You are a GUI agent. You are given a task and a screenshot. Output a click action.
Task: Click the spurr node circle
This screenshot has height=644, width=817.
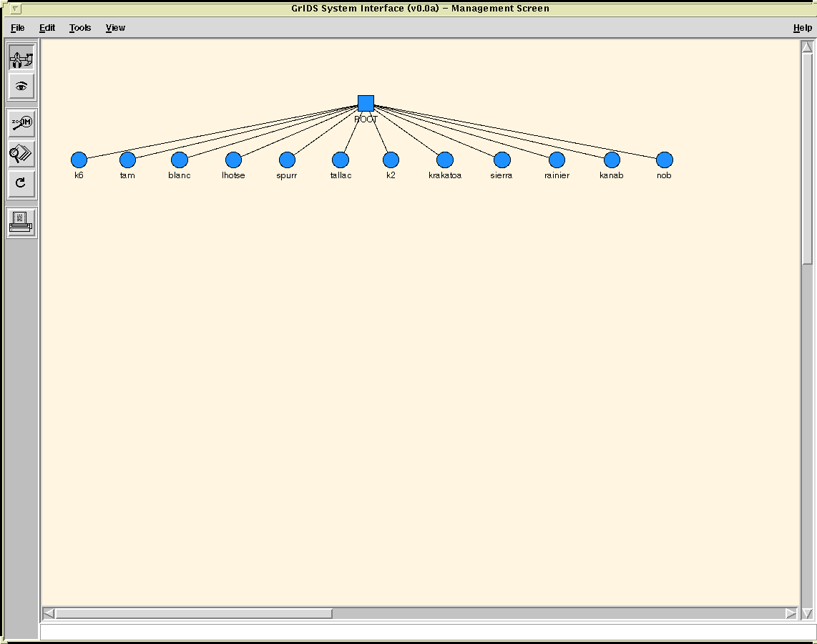[287, 160]
